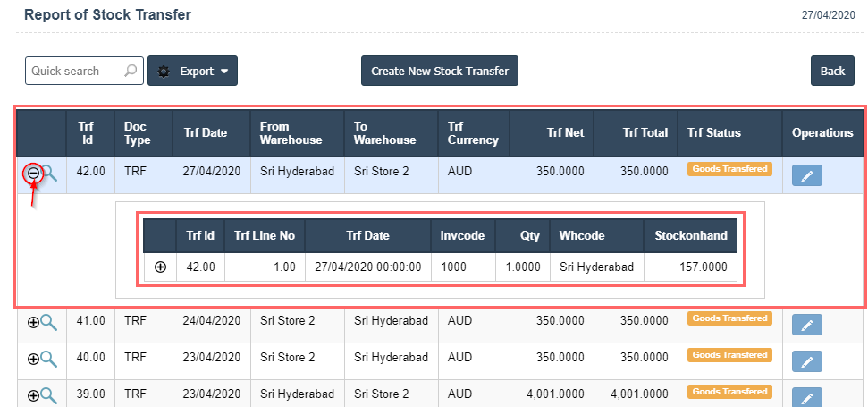Open magnifier view for transfer 42.00
Viewport: 868px width, 407px height.
click(48, 174)
